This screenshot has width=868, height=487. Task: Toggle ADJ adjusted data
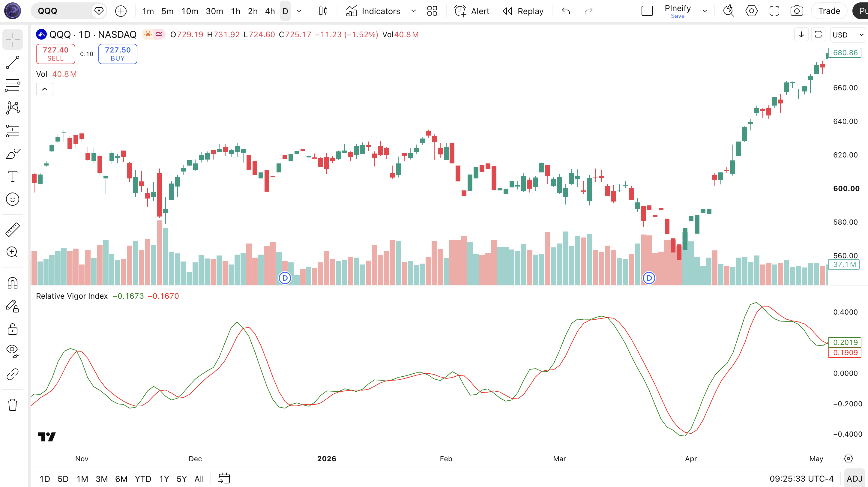tap(854, 479)
